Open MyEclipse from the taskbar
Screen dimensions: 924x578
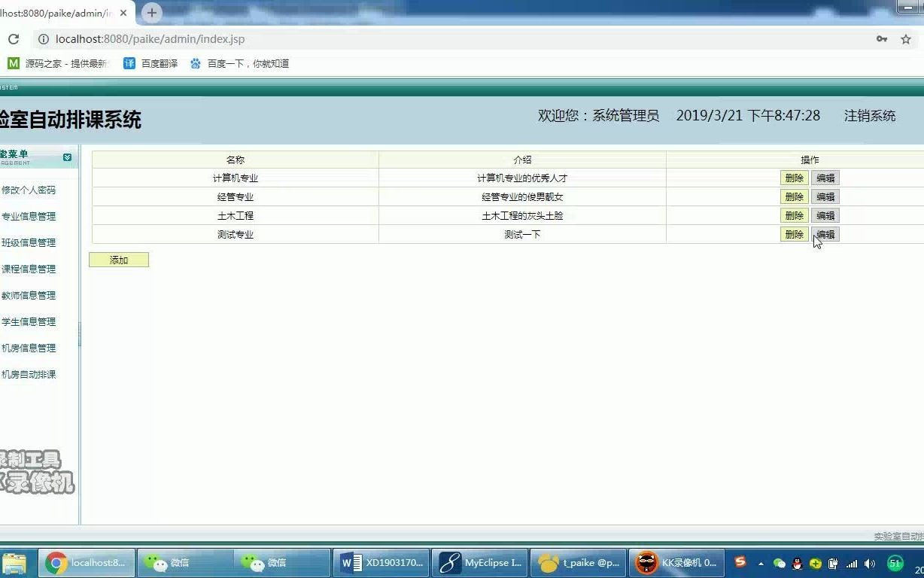(479, 562)
